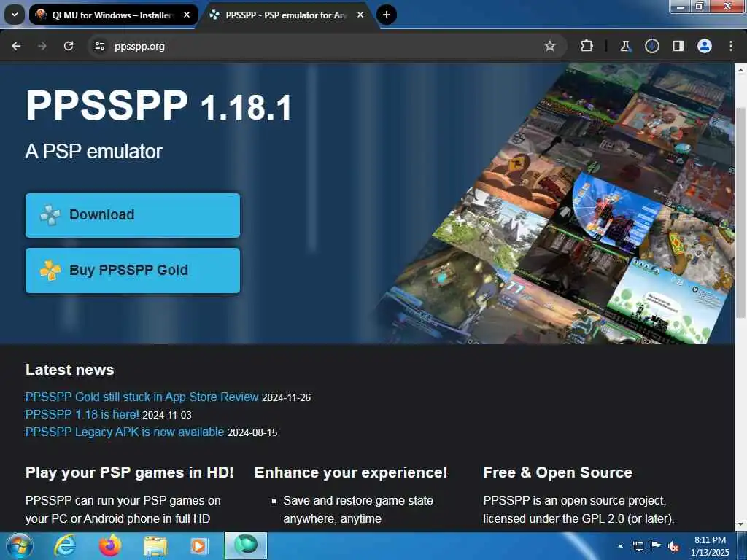
Task: Go back to previous page
Action: coord(16,46)
